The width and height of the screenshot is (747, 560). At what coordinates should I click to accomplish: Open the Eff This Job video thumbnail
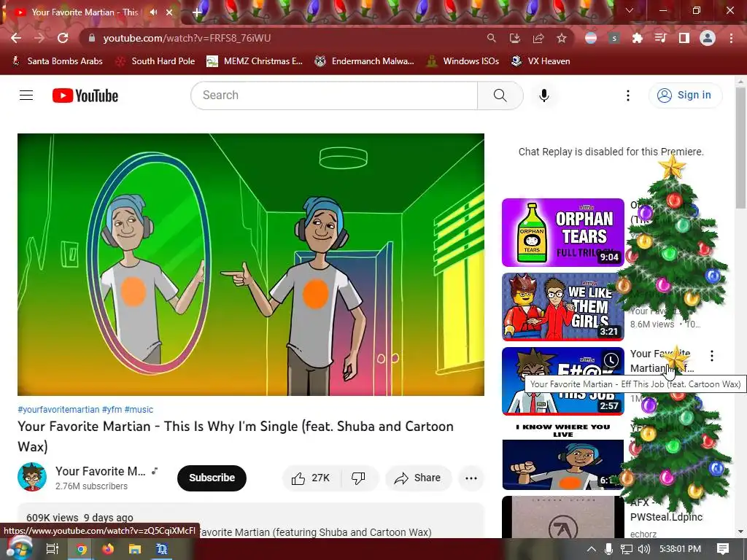(562, 381)
